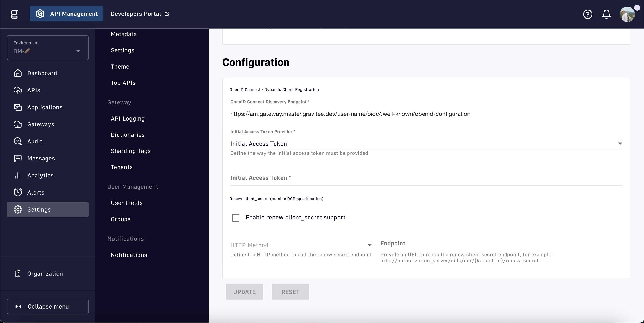Enable renew client_secret support checkbox
The height and width of the screenshot is (323, 644).
pyautogui.click(x=236, y=217)
